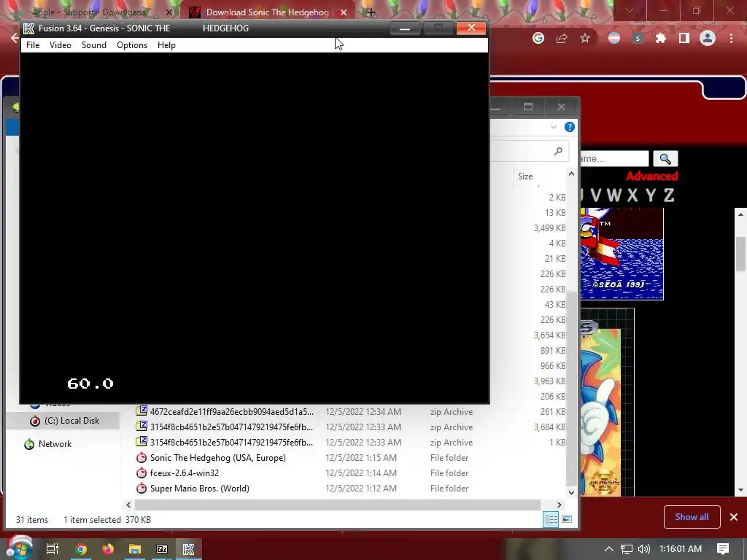Click the Sonic title screen screenshot thumbnail
Screen dimensions: 747x560
pyautogui.click(x=622, y=254)
